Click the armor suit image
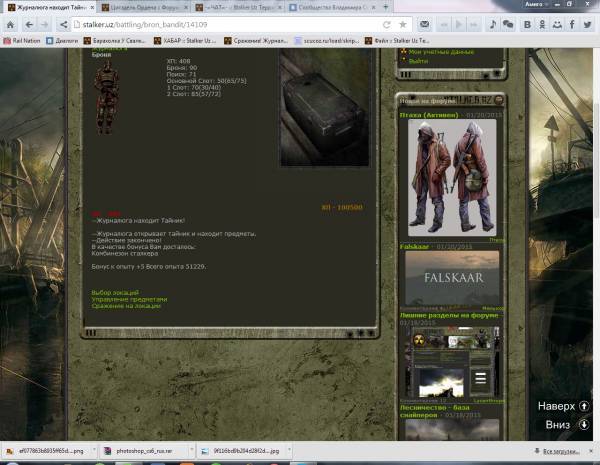The height and width of the screenshot is (465, 600). point(107,99)
